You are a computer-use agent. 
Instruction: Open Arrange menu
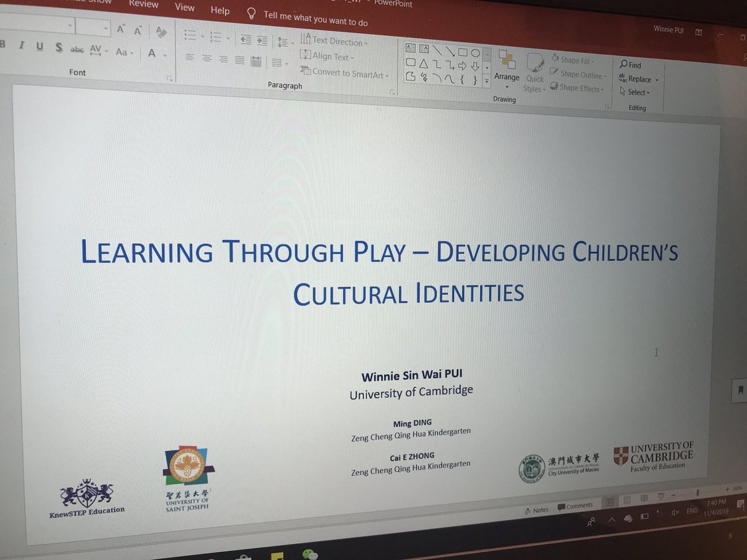point(507,68)
